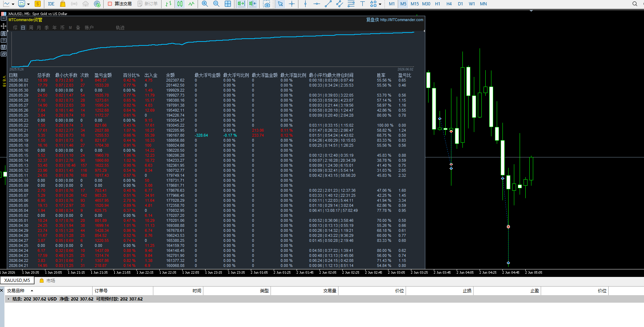Open the 账户 account tab
Viewport: 644px width, 327px height.
click(89, 28)
